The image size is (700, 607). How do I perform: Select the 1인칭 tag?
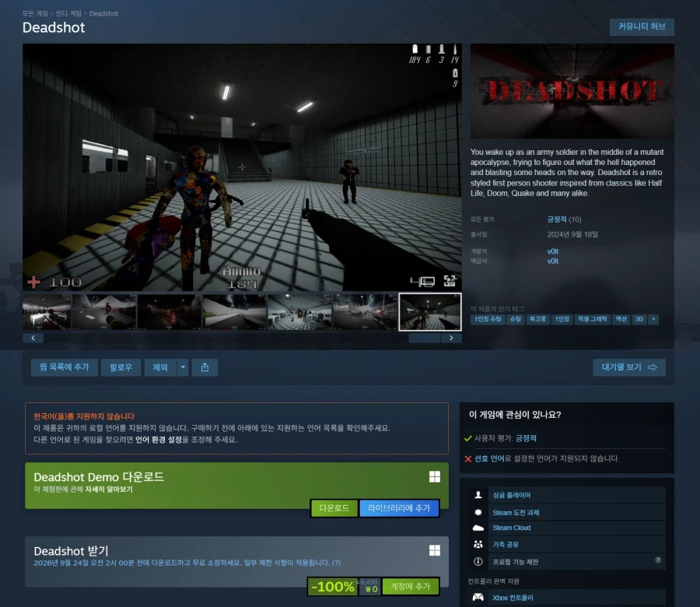[562, 319]
